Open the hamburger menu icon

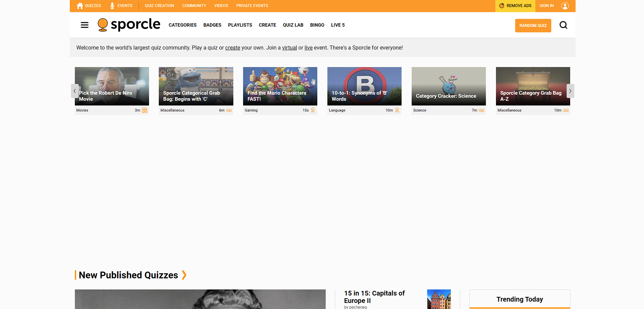(x=85, y=25)
